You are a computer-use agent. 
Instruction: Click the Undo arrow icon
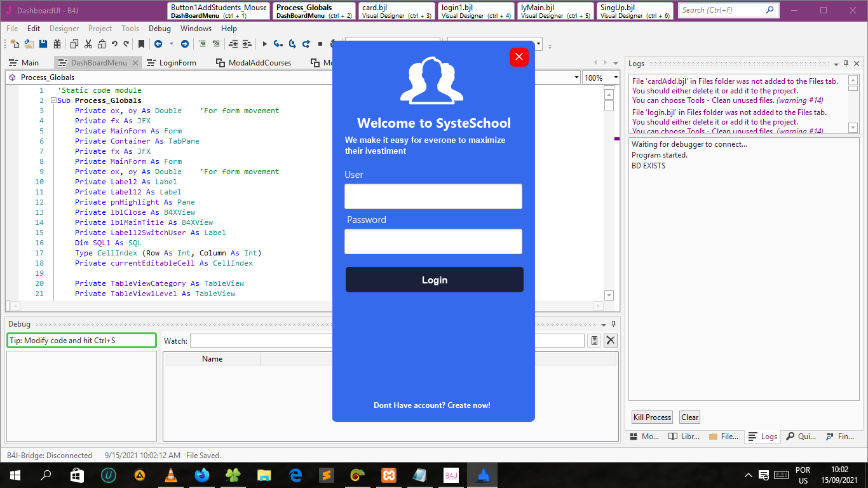click(114, 44)
